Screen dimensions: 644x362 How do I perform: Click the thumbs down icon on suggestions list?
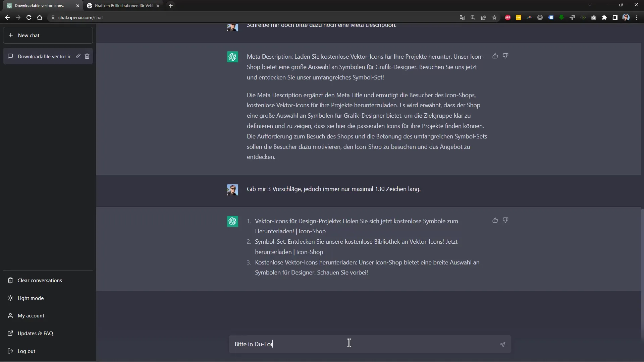coord(505,220)
